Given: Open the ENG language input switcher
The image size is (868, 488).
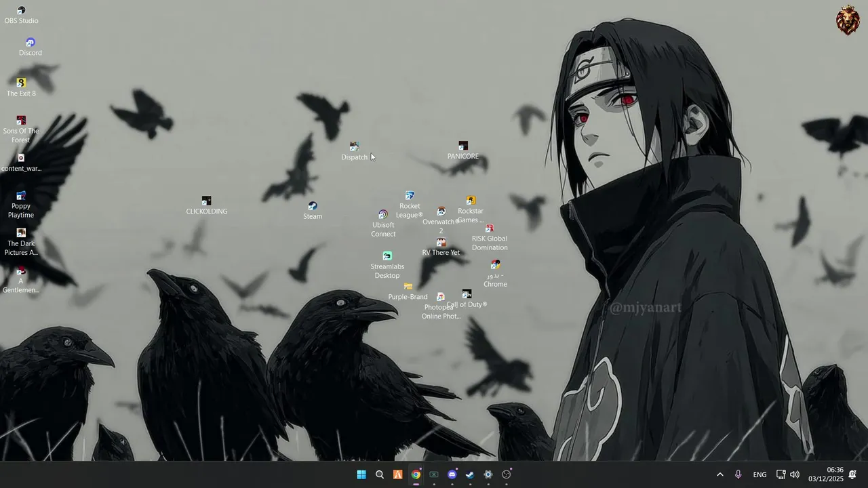Looking at the screenshot, I should (760, 474).
